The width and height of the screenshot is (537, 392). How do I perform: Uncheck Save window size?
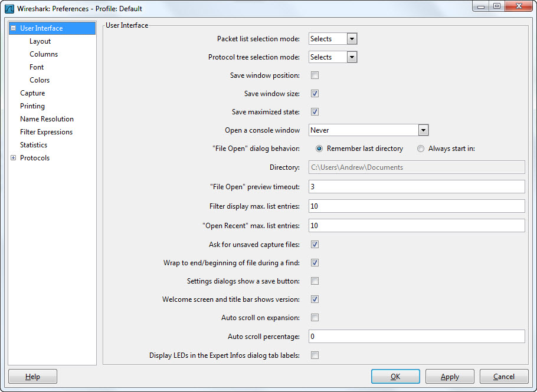(x=315, y=94)
